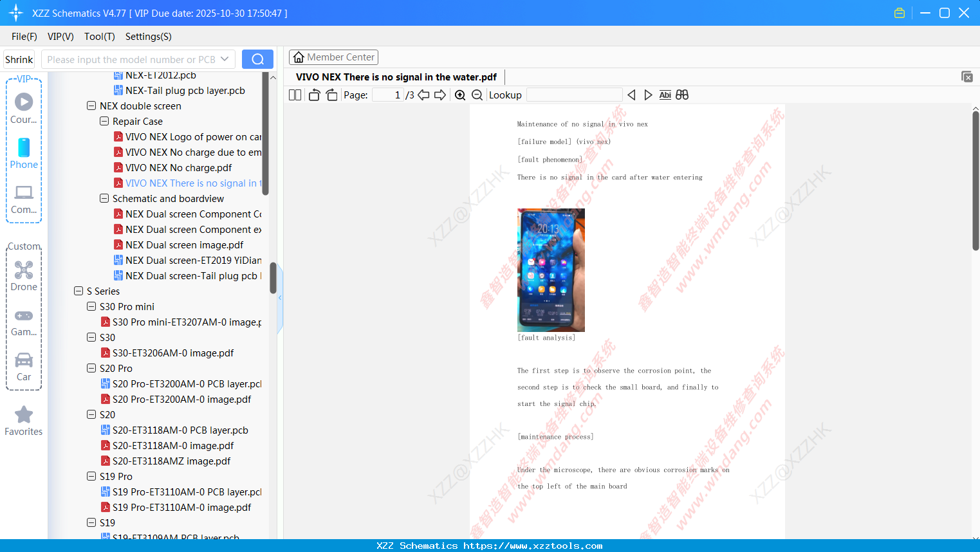Go to previous PDF page arrow
Image resolution: width=980 pixels, height=552 pixels.
pos(423,95)
